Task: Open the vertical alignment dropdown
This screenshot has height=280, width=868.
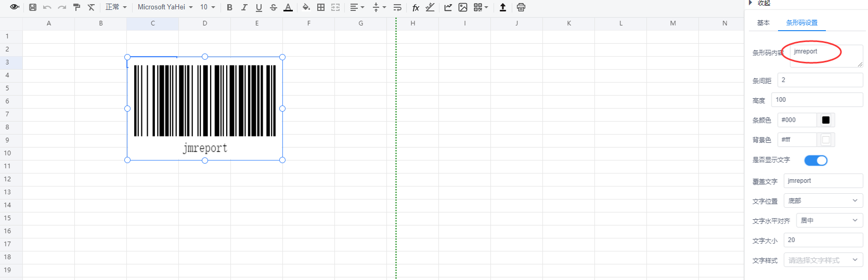Action: coord(379,7)
